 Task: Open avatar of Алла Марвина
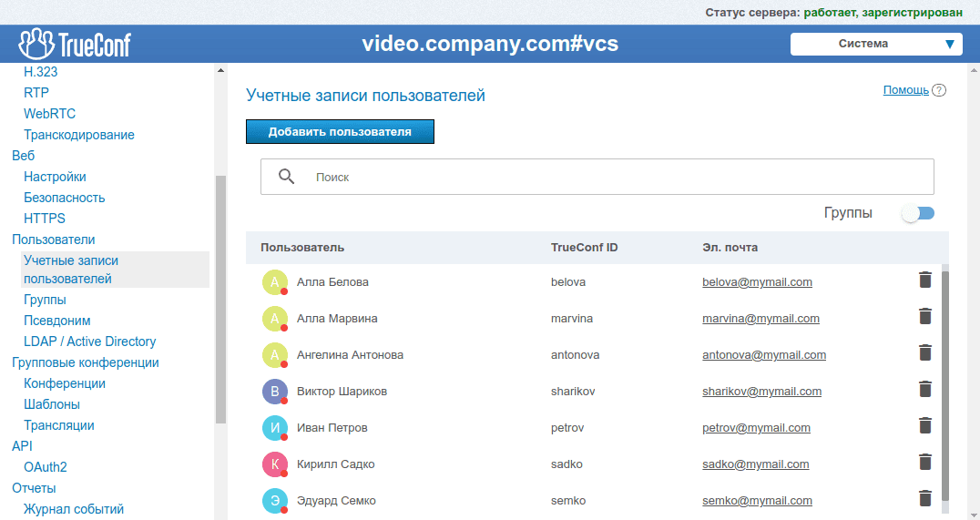pos(274,319)
